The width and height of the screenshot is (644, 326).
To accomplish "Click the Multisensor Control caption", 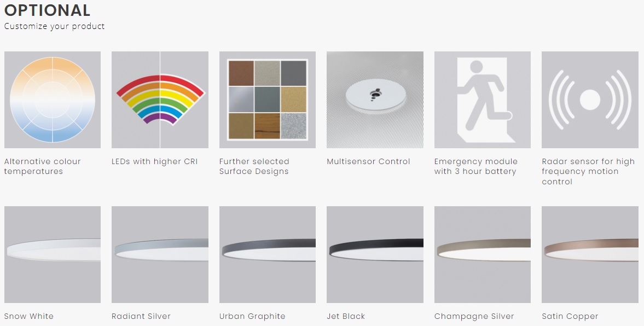I will 368,161.
